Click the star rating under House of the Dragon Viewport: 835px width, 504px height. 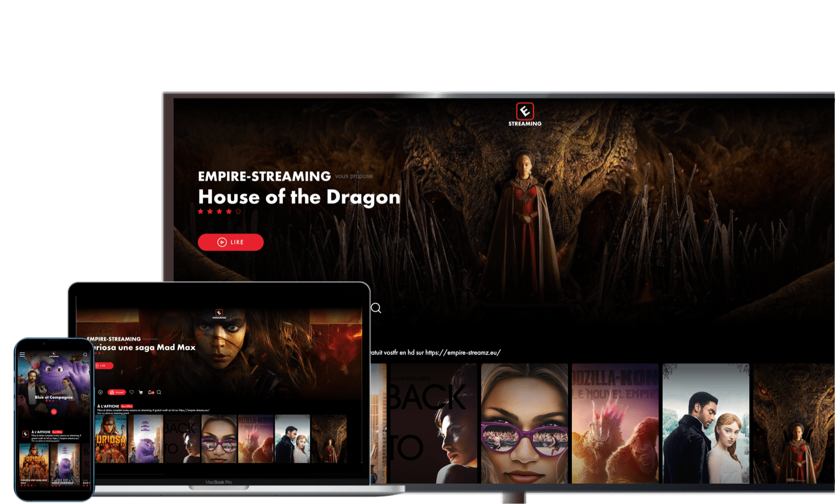(220, 211)
